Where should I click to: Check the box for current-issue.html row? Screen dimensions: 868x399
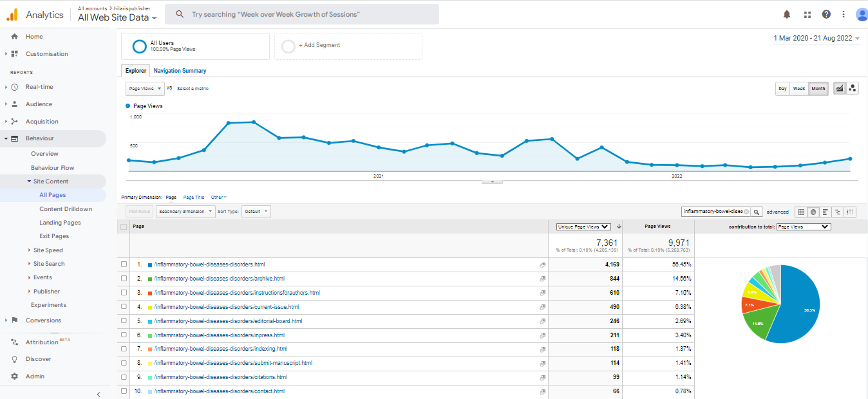[124, 307]
